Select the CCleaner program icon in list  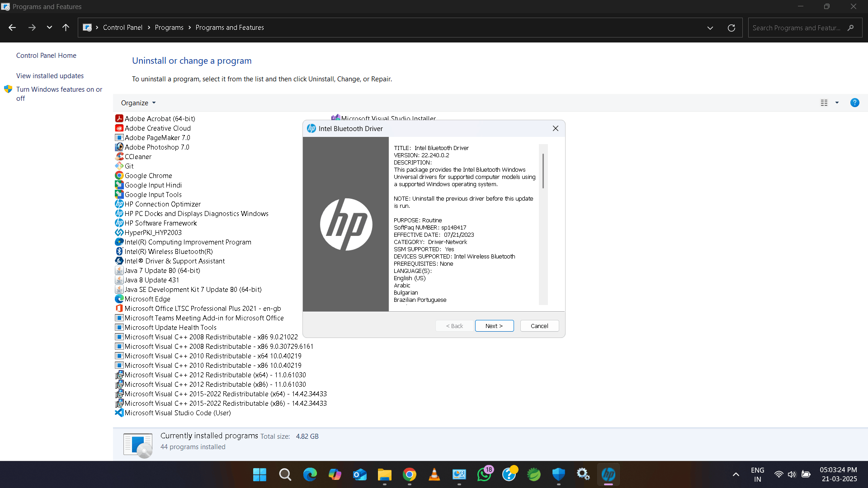pos(119,156)
